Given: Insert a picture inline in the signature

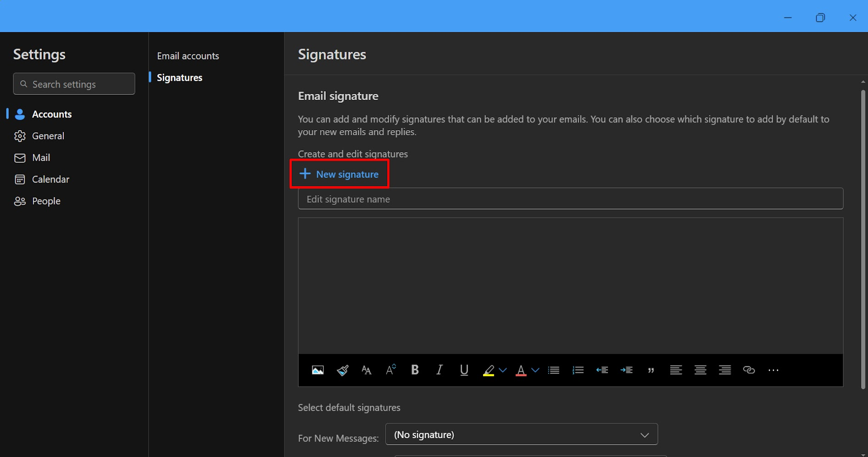Looking at the screenshot, I should (317, 370).
